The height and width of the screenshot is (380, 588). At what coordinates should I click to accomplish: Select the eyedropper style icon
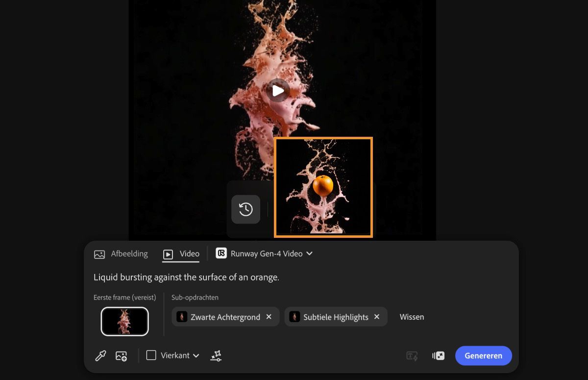[x=100, y=355]
